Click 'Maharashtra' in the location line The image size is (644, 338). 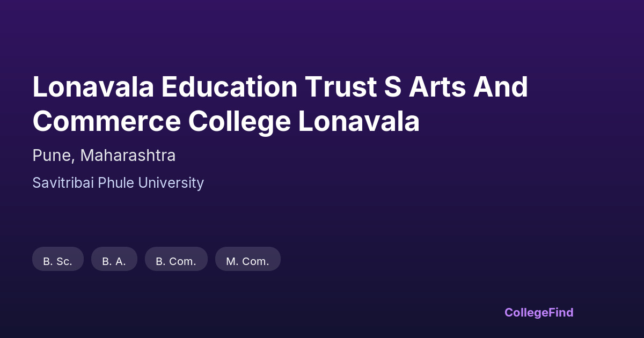(128, 156)
